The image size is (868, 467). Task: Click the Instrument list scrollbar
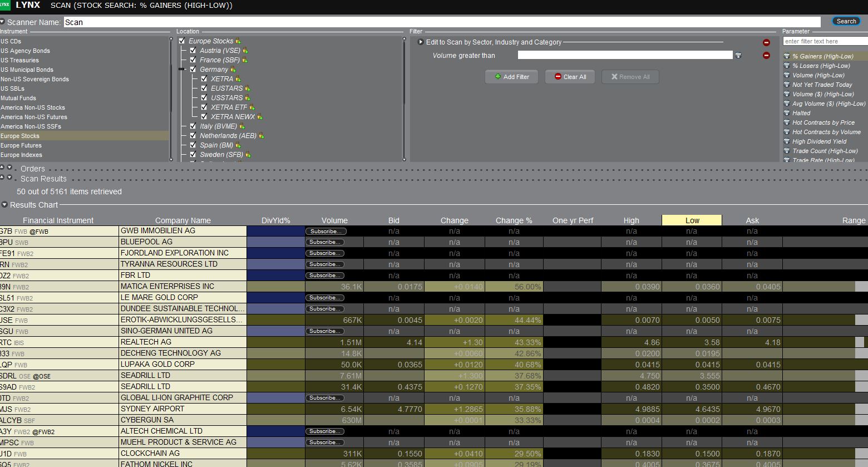(171, 98)
